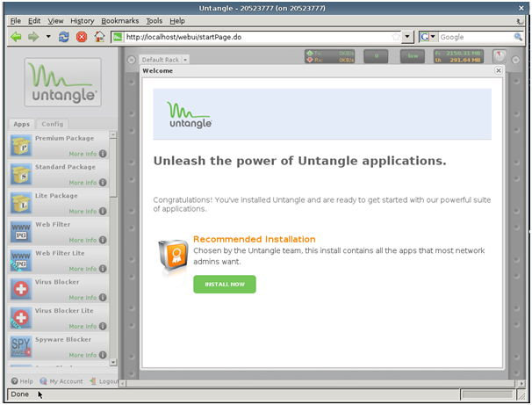Screen dimensions: 532x405
Task: Click the Premium Package app icon
Action: click(21, 146)
